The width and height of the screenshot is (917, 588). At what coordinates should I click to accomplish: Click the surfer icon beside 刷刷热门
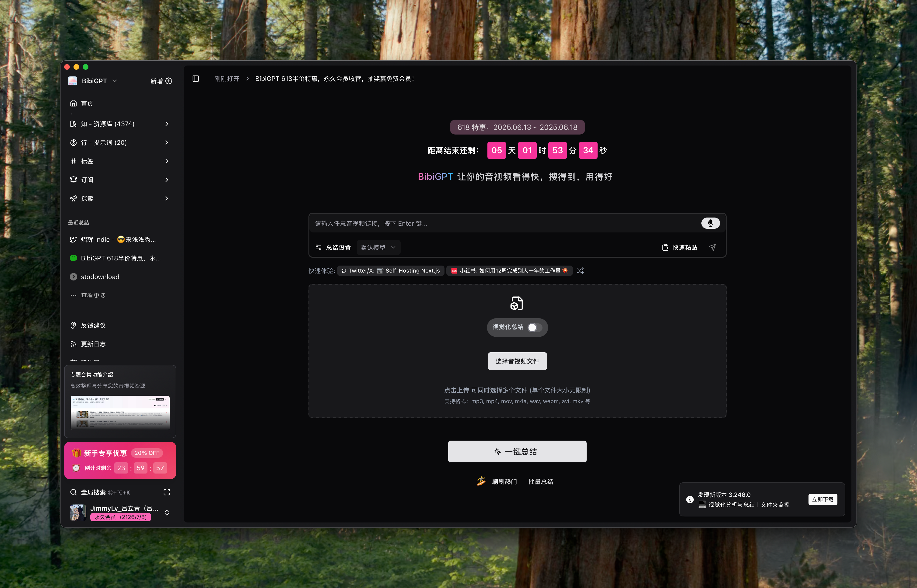[481, 481]
